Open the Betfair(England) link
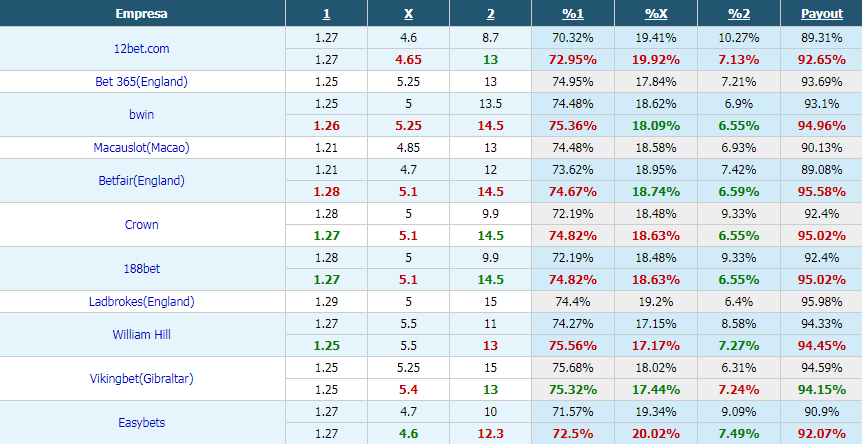Screen dimensions: 862x444 tap(142, 180)
